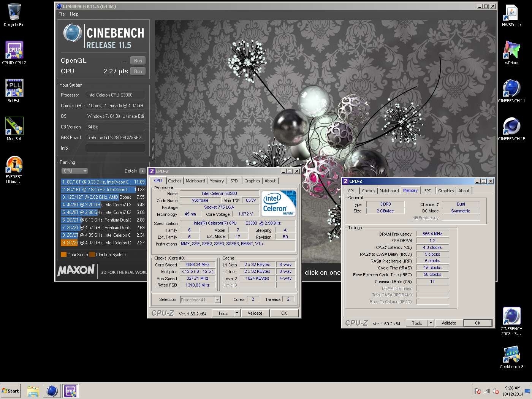Switch to Memory tab in front CPU-Z
532x399 pixels.
click(x=217, y=181)
